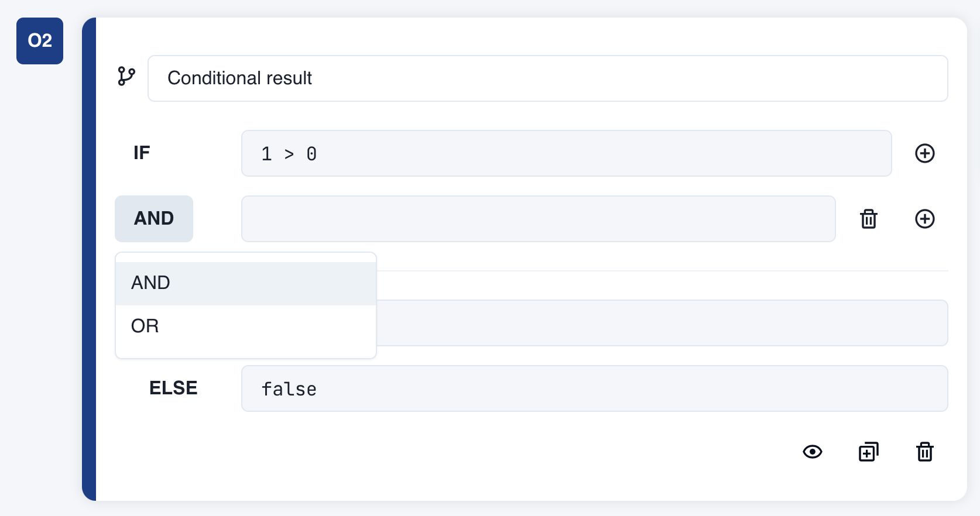Edit the 'Conditional result' title field

coord(547,78)
